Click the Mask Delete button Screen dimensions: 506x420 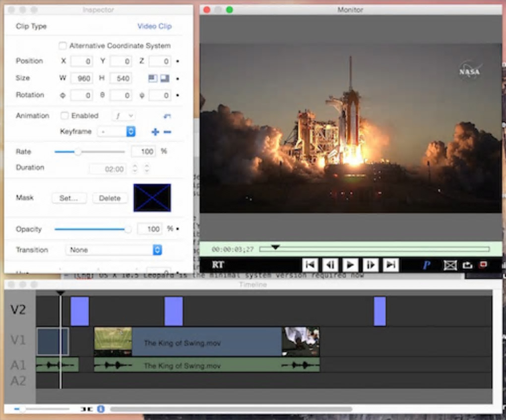(x=110, y=198)
